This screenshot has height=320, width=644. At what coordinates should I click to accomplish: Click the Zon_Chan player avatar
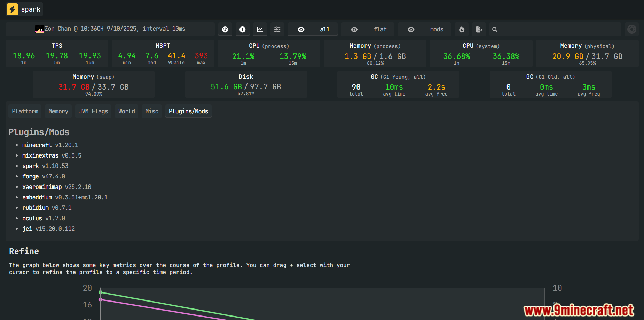coord(39,29)
